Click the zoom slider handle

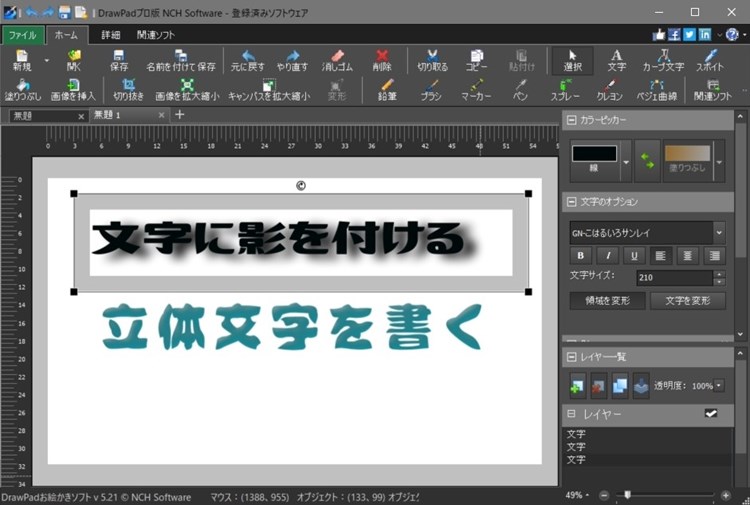[x=628, y=494]
